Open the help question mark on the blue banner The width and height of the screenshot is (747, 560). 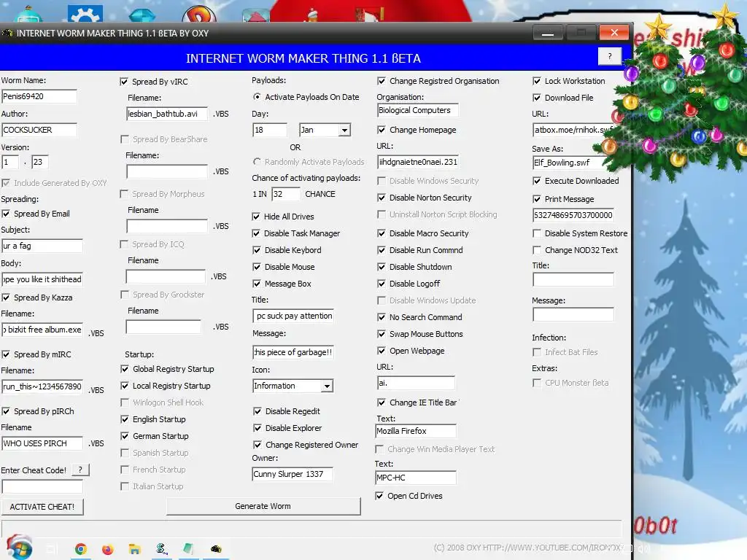[609, 57]
